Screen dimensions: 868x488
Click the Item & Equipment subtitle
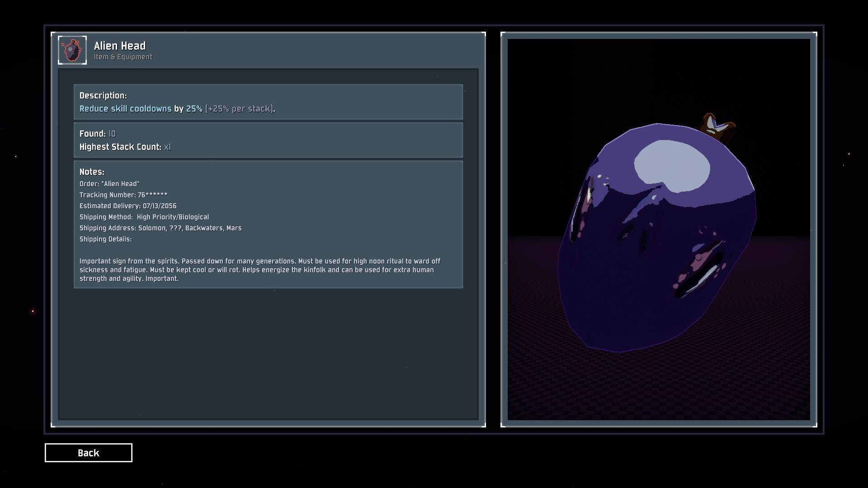click(123, 57)
